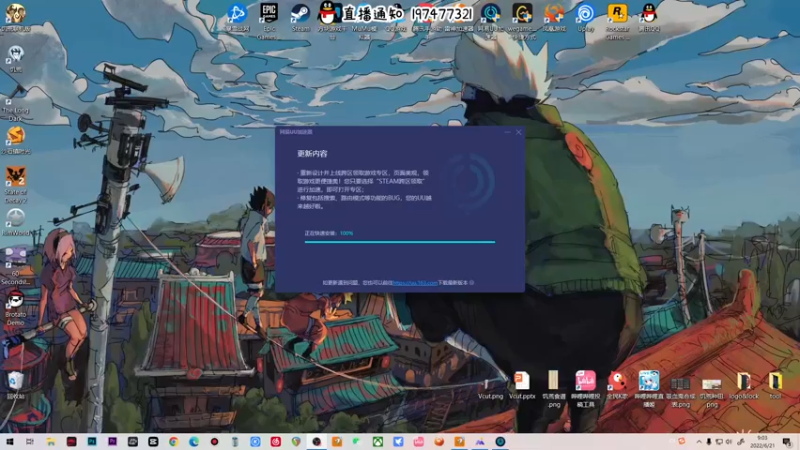
Task: Click the OBS taskbar icon
Action: 316,441
